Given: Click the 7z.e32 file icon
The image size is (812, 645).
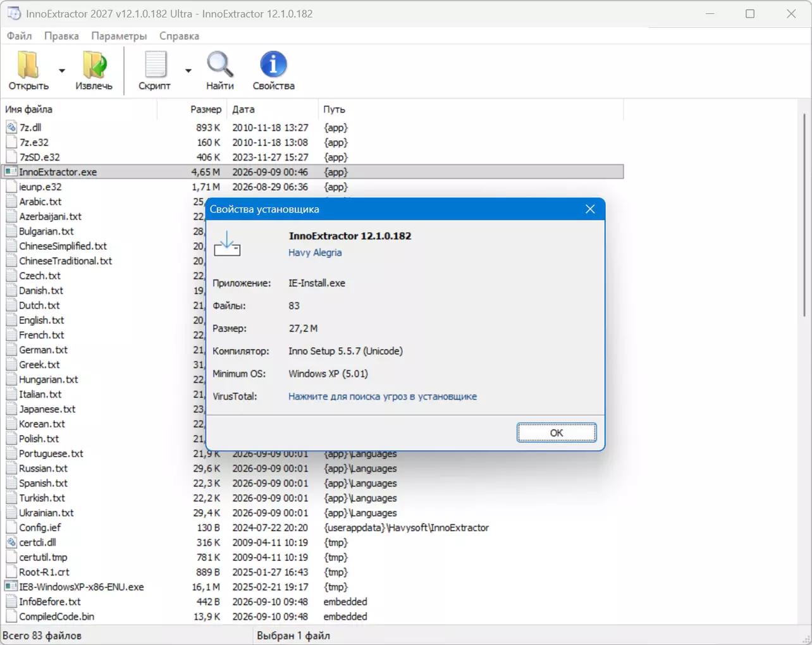Looking at the screenshot, I should click(x=11, y=143).
